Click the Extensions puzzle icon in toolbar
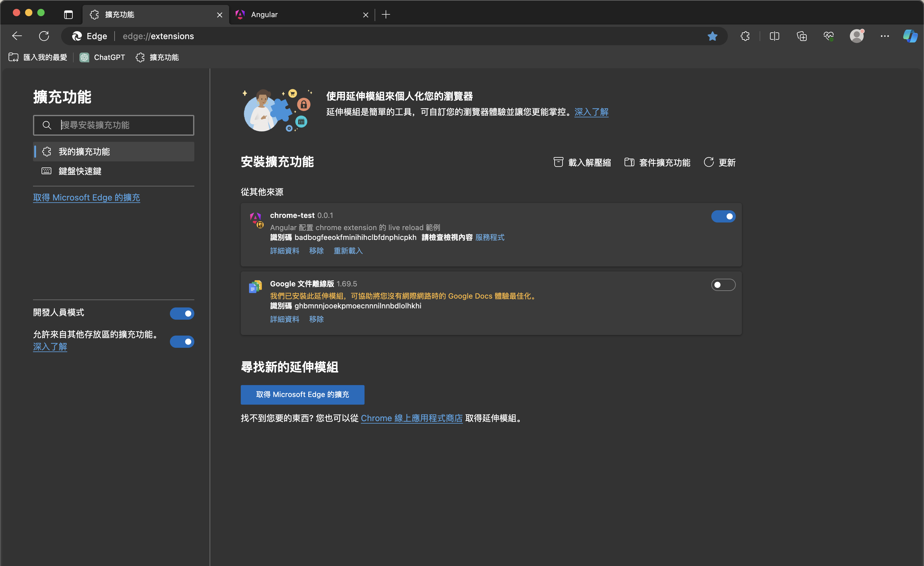Image resolution: width=924 pixels, height=566 pixels. tap(745, 36)
